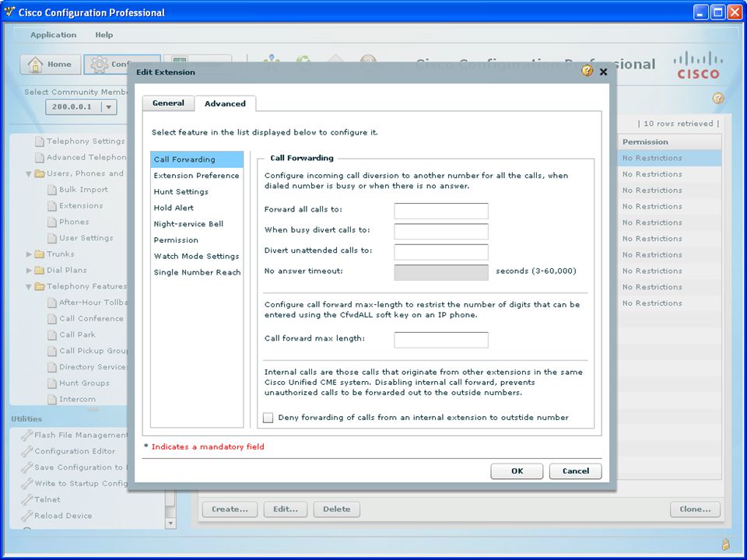
Task: Select Watch Mode Settings feature
Action: click(197, 257)
